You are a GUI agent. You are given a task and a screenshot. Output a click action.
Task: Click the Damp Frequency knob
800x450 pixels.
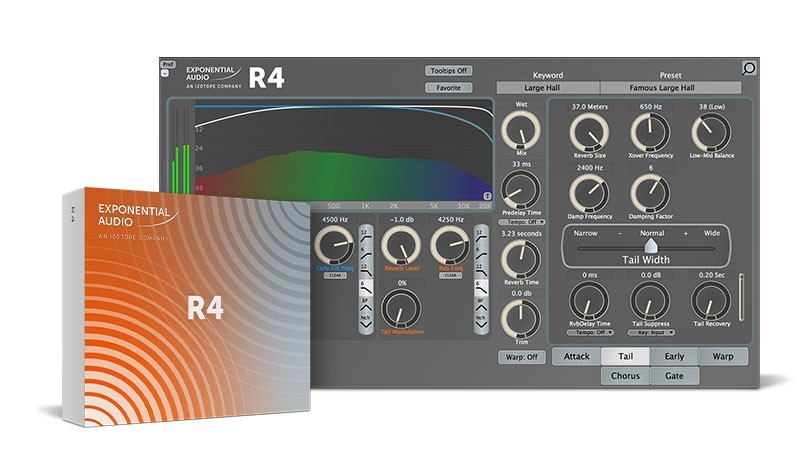coord(589,193)
